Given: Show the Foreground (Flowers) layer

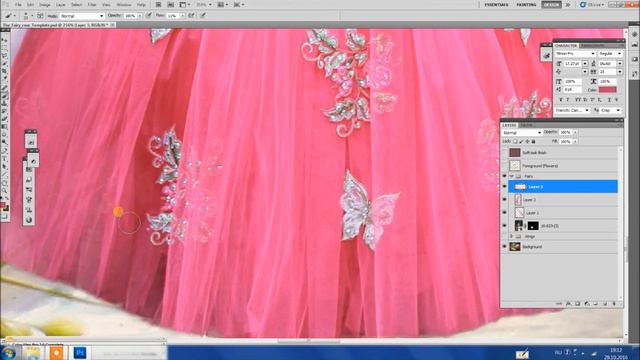Looking at the screenshot, I should pyautogui.click(x=504, y=166).
